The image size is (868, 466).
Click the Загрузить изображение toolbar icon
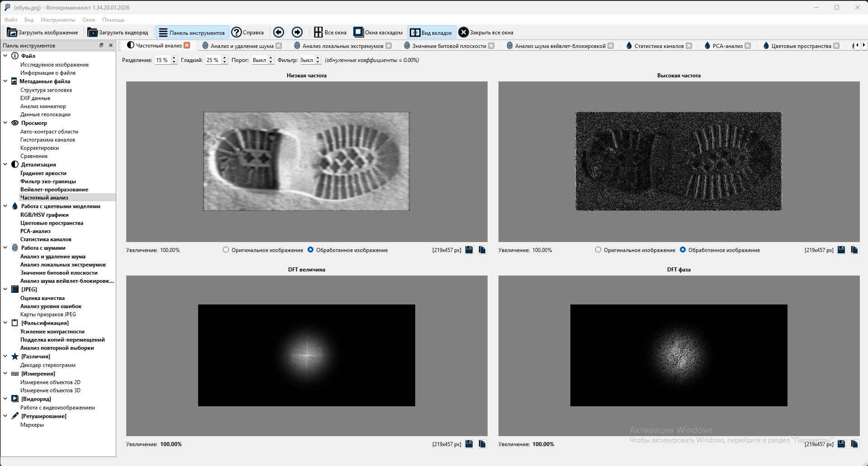click(x=12, y=33)
